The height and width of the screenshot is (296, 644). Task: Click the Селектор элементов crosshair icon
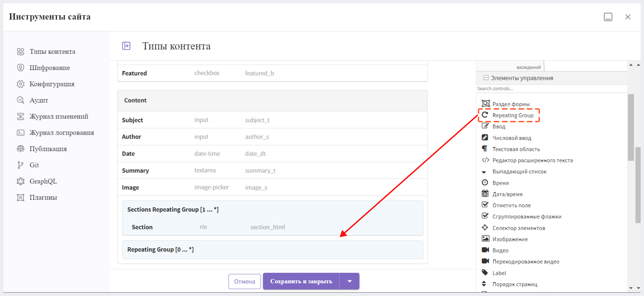tap(485, 227)
